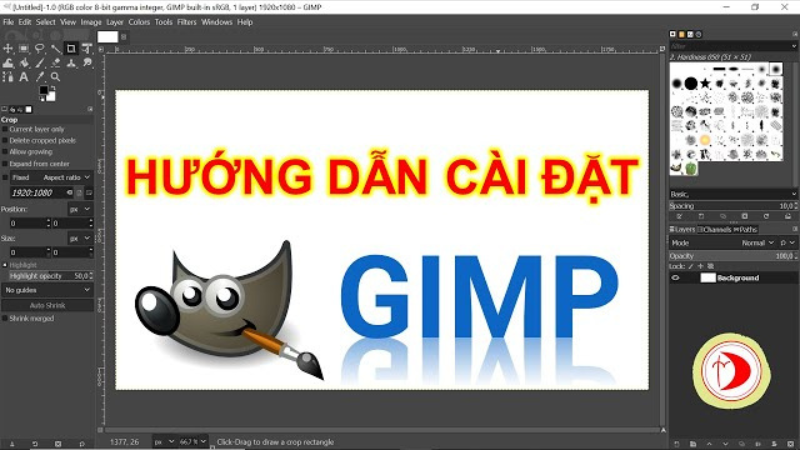Screen dimensions: 800x450
Task: Enable Expand from center option
Action: point(5,162)
